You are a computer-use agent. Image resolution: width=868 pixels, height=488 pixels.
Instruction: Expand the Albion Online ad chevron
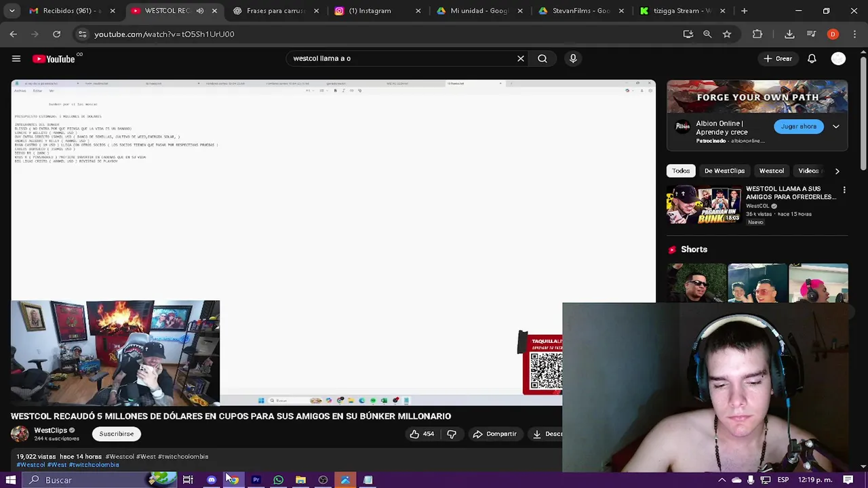click(x=836, y=127)
